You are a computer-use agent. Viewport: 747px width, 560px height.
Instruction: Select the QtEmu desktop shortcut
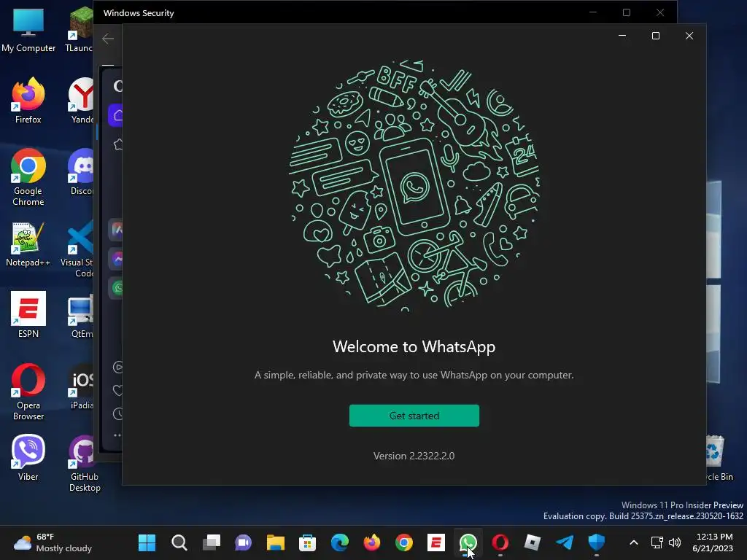click(x=82, y=315)
